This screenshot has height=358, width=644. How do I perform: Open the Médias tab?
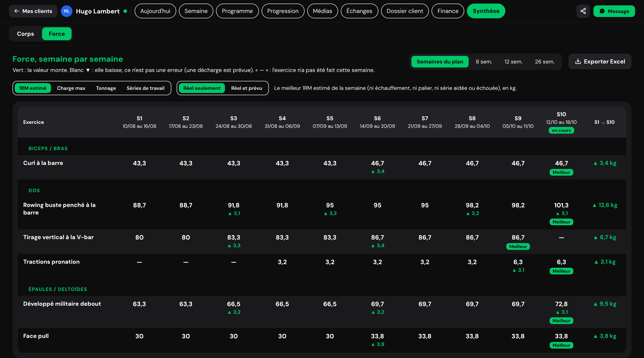click(322, 11)
